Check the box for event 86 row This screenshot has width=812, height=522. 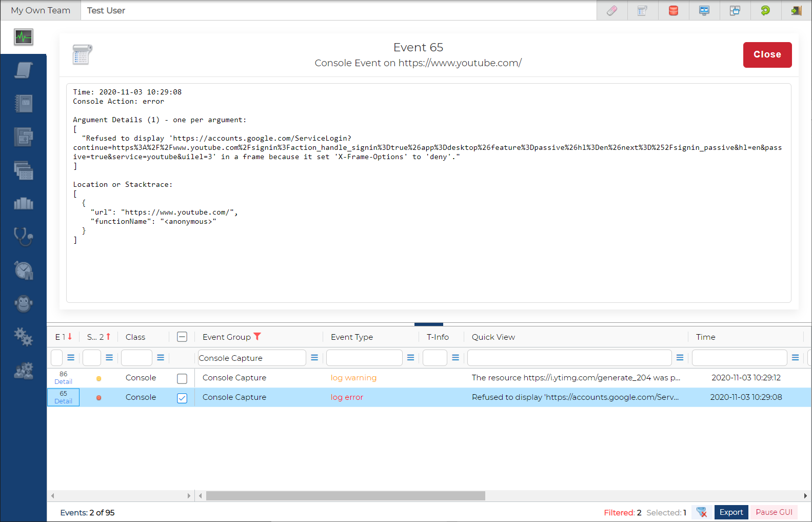(182, 379)
